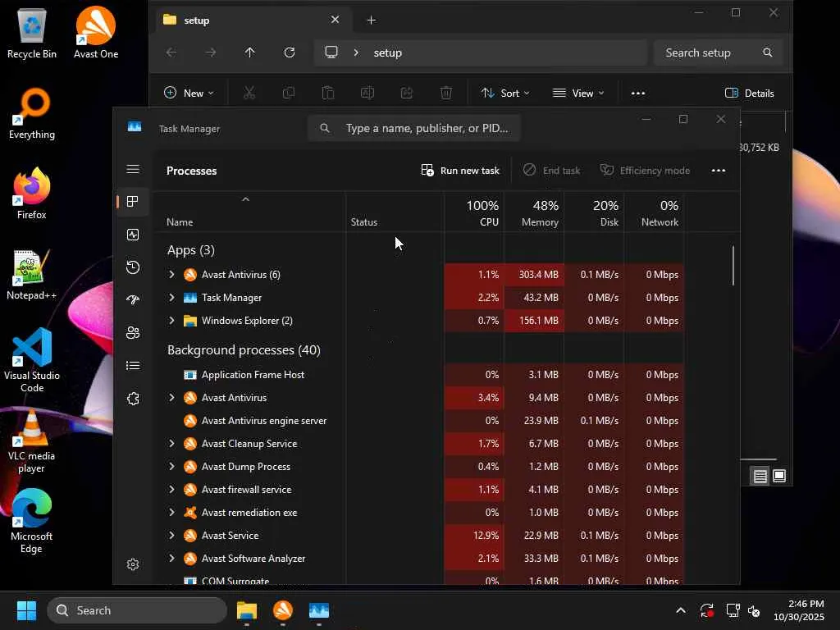Screen dimensions: 840x630
Task: Open the Sort dropdown in File Explorer
Action: click(x=505, y=94)
